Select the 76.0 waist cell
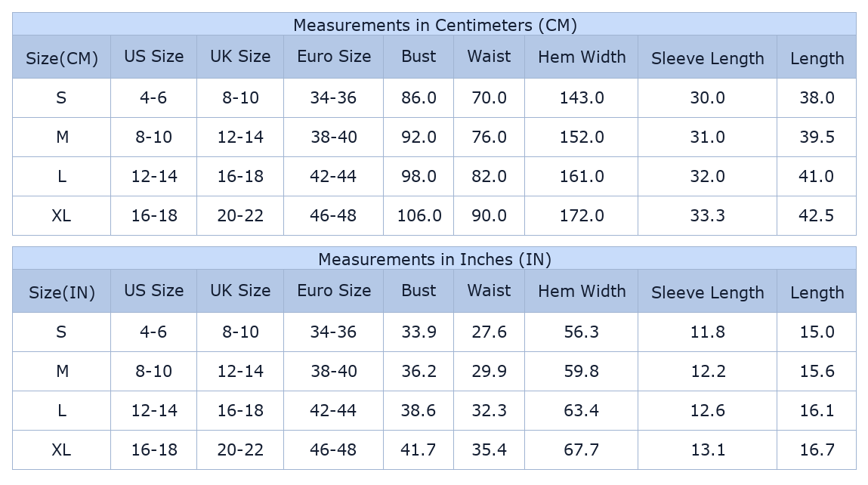 pos(489,137)
